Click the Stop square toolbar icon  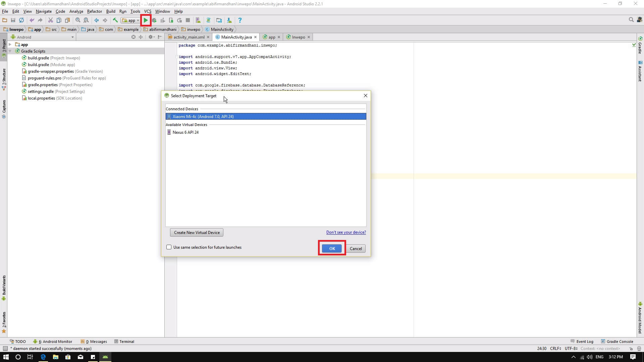tap(188, 20)
